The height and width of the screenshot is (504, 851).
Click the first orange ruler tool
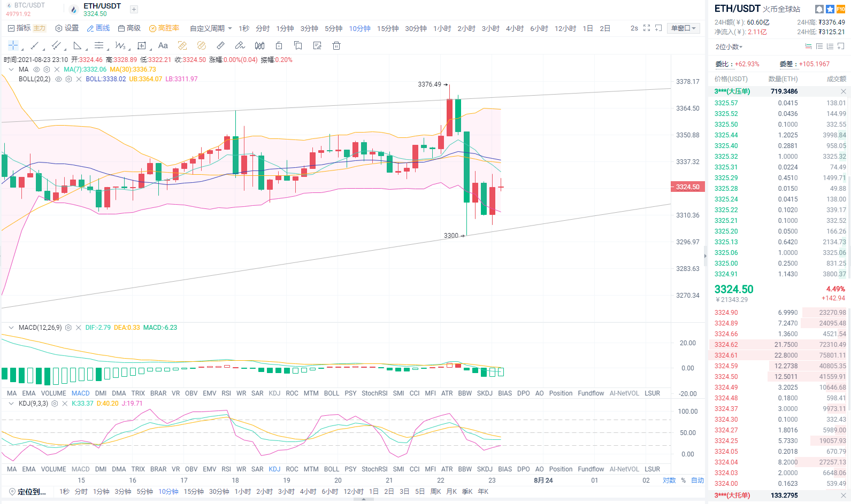tap(182, 45)
